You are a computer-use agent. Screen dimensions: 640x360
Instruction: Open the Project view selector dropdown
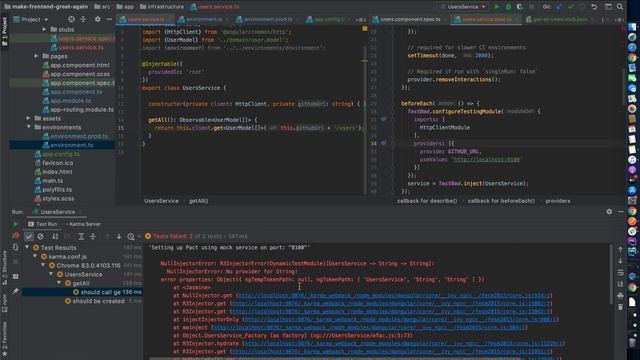click(31, 19)
